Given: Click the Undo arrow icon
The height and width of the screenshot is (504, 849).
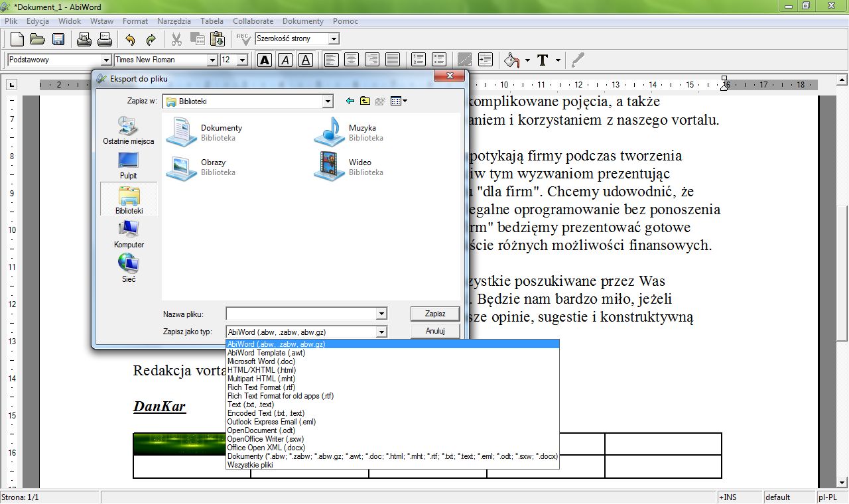Looking at the screenshot, I should pos(130,38).
